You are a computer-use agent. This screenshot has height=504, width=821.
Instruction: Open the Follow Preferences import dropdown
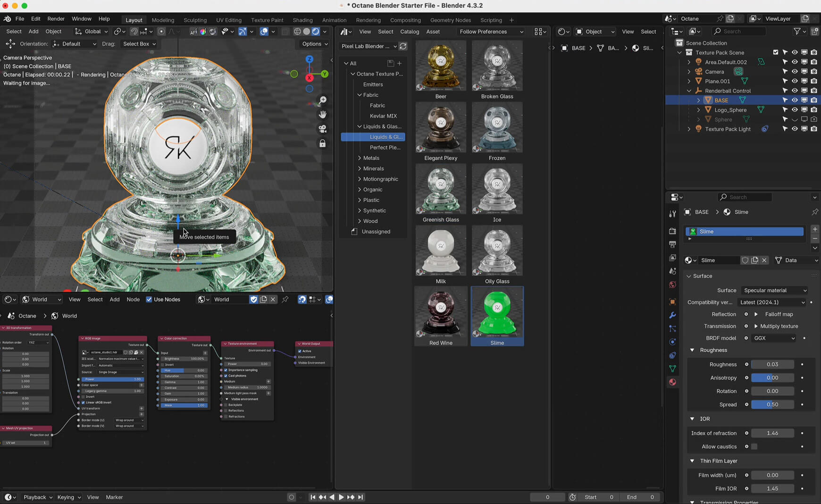click(490, 32)
